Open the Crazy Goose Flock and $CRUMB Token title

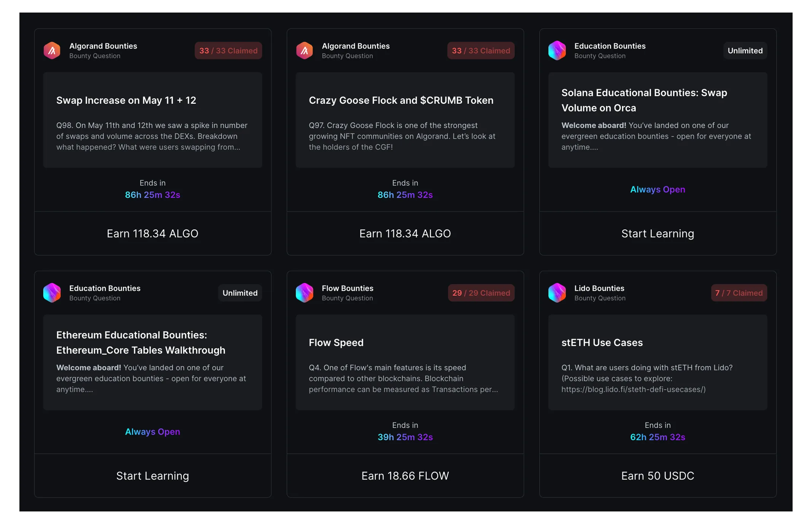pos(401,100)
